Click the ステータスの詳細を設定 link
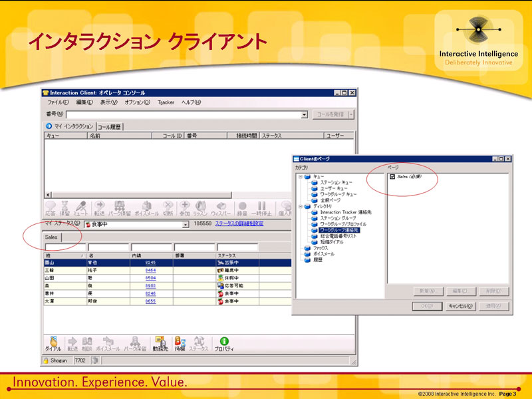The width and height of the screenshot is (532, 399). click(239, 223)
